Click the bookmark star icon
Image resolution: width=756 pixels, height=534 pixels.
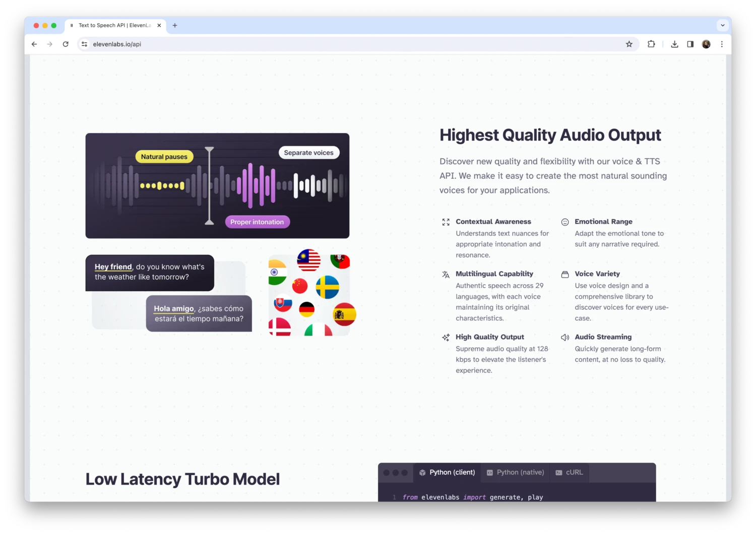pyautogui.click(x=629, y=44)
